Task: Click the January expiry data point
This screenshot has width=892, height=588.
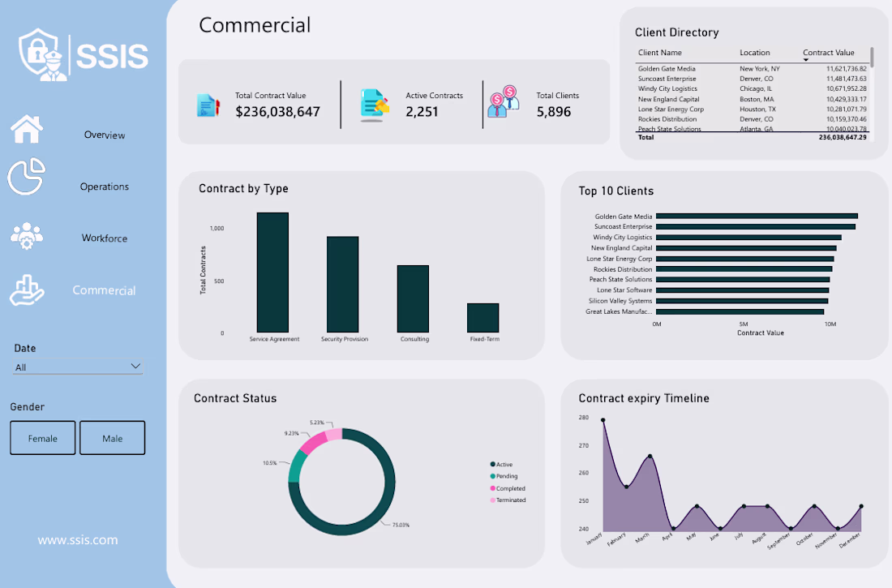Action: click(603, 420)
